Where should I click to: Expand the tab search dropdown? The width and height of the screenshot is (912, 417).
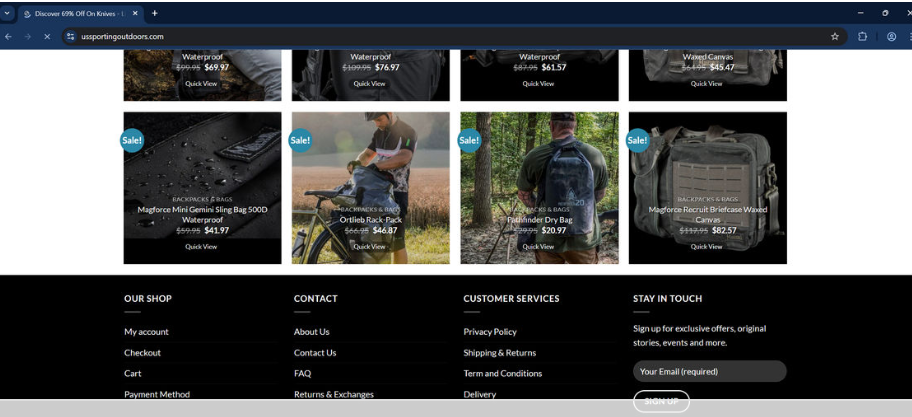pyautogui.click(x=8, y=13)
